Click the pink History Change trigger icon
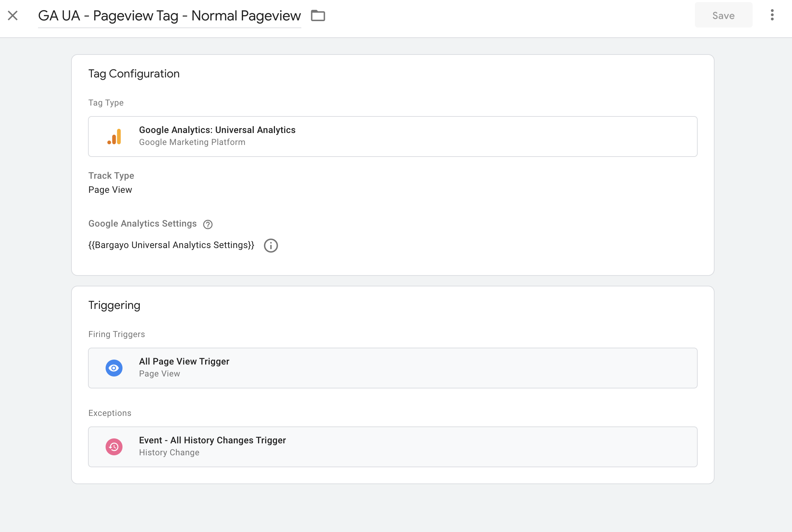 [114, 447]
